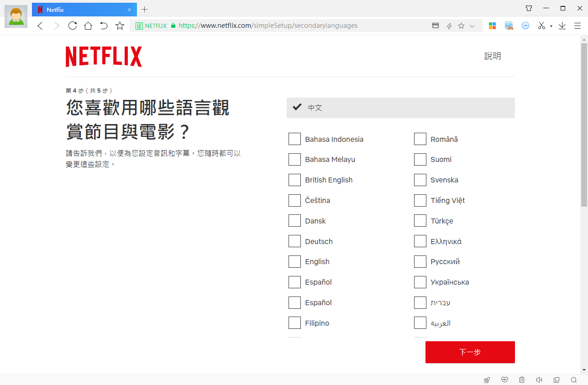Check the Filipino checkbox
Screen dimensions: 588x385
(x=294, y=323)
